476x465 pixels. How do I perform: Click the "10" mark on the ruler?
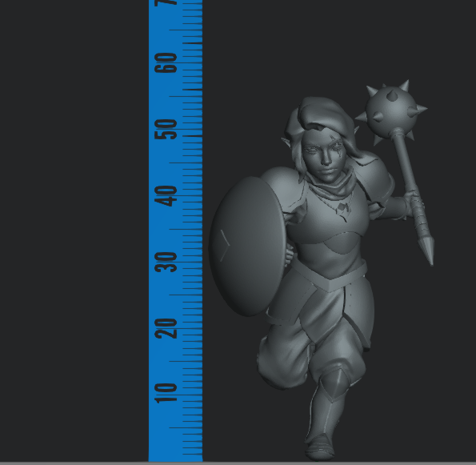(x=166, y=393)
